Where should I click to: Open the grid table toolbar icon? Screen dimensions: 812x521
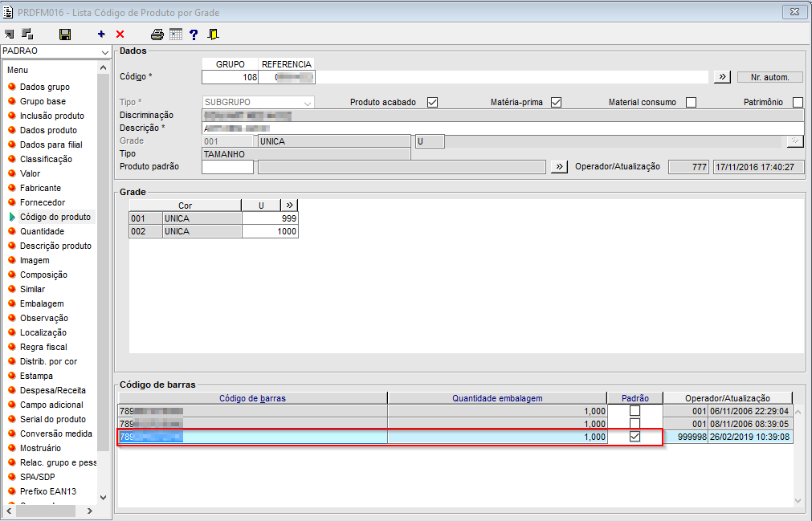click(x=176, y=35)
